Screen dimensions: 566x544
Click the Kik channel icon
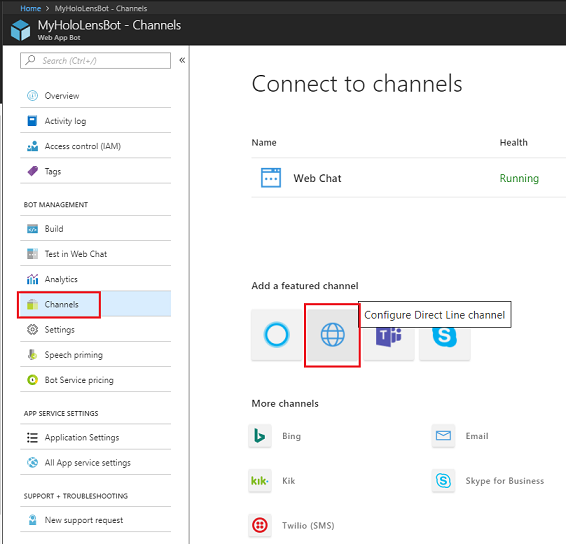(x=260, y=481)
